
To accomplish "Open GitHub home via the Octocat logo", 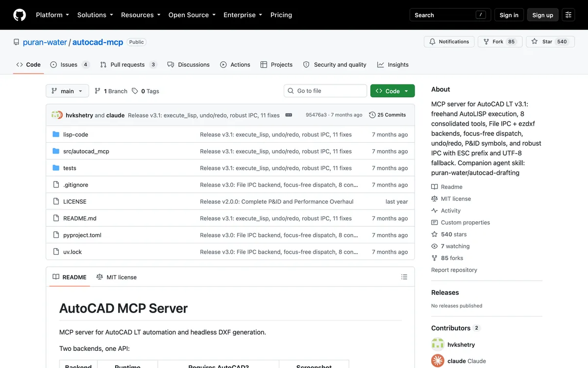I will point(20,15).
